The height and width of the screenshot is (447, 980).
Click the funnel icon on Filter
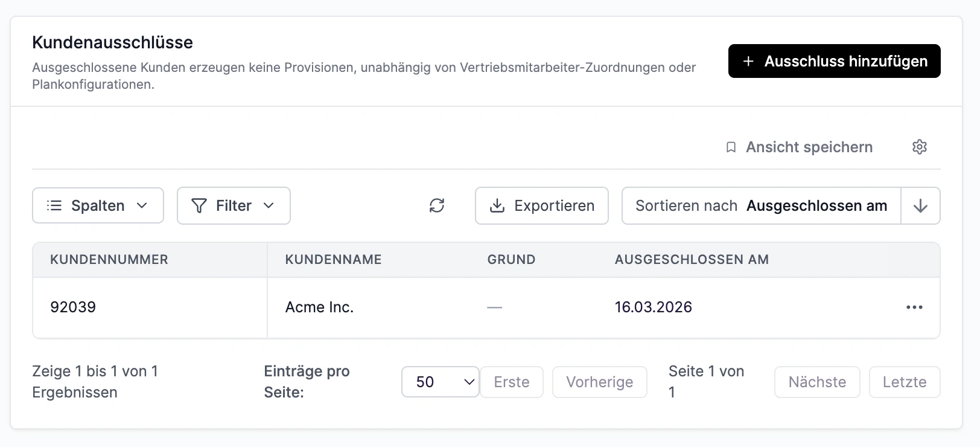coord(199,206)
